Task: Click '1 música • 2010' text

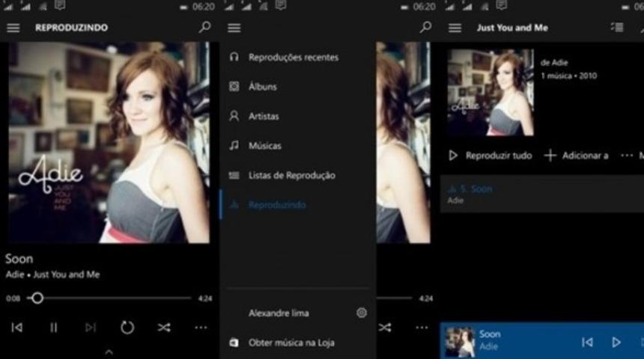Action: pyautogui.click(x=569, y=76)
